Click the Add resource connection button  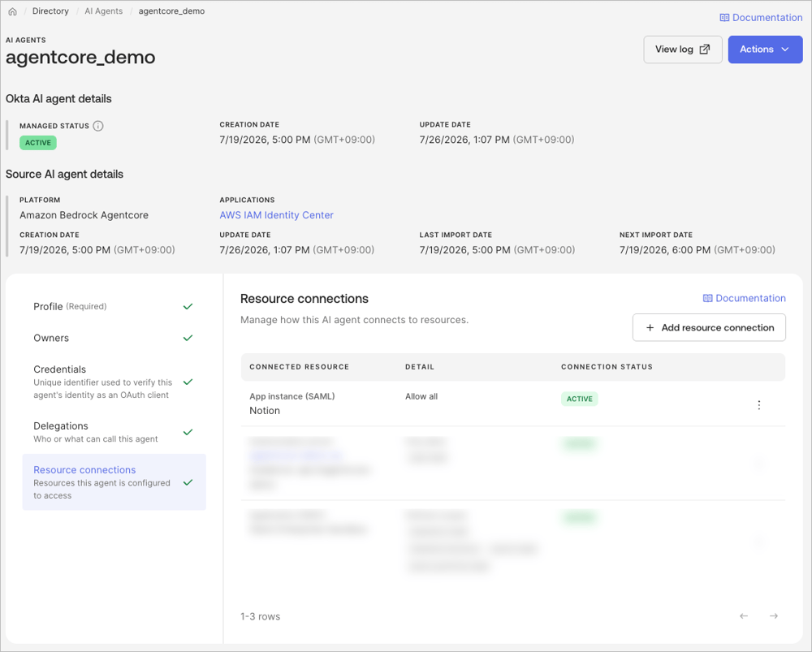coord(709,327)
